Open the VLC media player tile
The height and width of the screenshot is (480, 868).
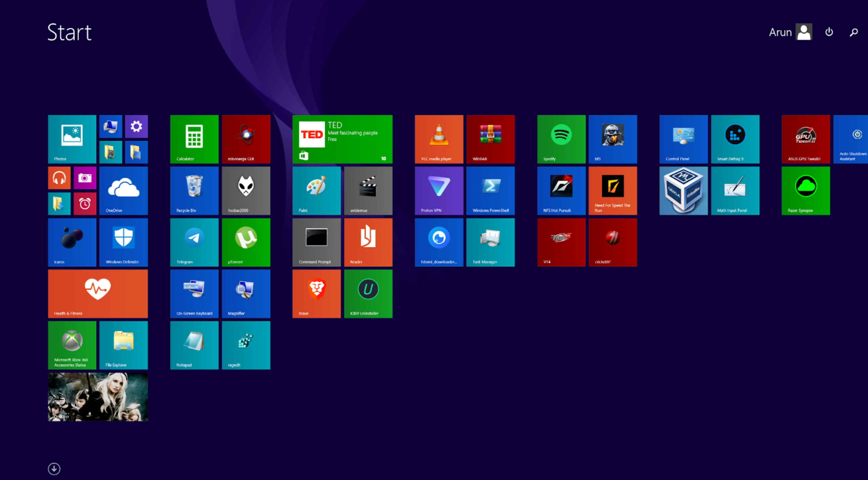(439, 139)
